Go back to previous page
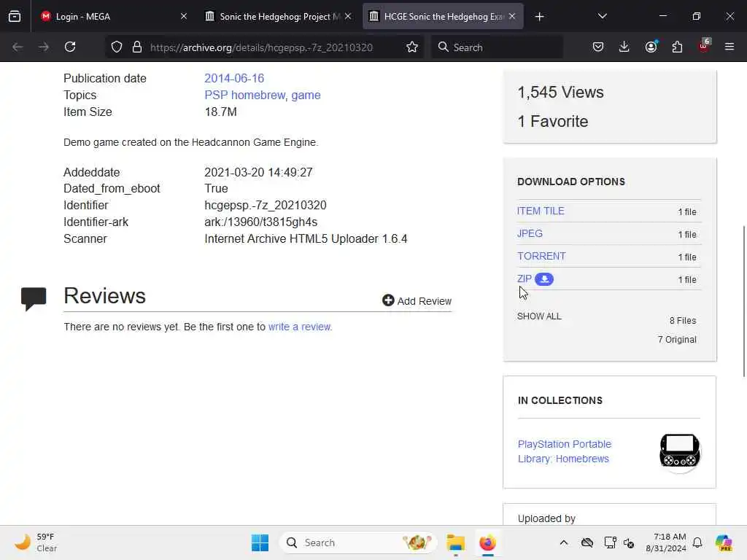The height and width of the screenshot is (560, 747). coord(18,47)
